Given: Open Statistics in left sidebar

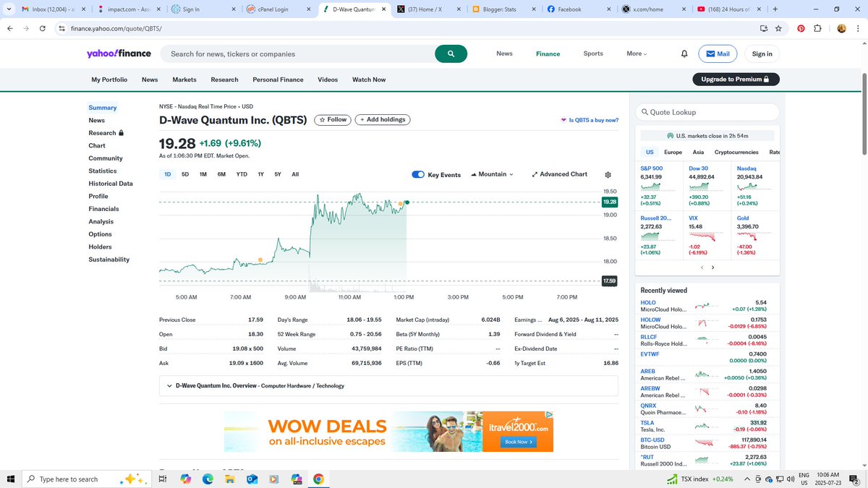Looking at the screenshot, I should (x=103, y=171).
